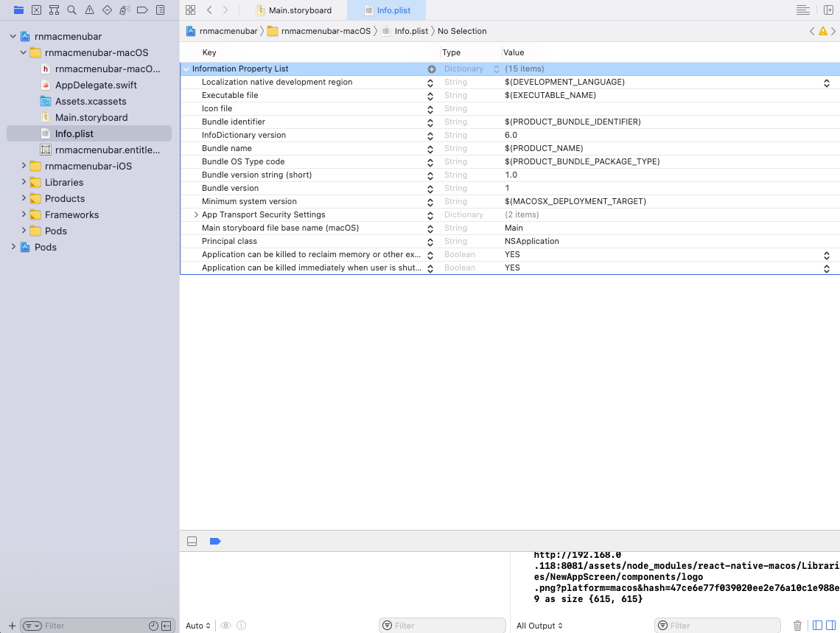
Task: Expand App Transport Security Settings row
Action: click(x=196, y=214)
